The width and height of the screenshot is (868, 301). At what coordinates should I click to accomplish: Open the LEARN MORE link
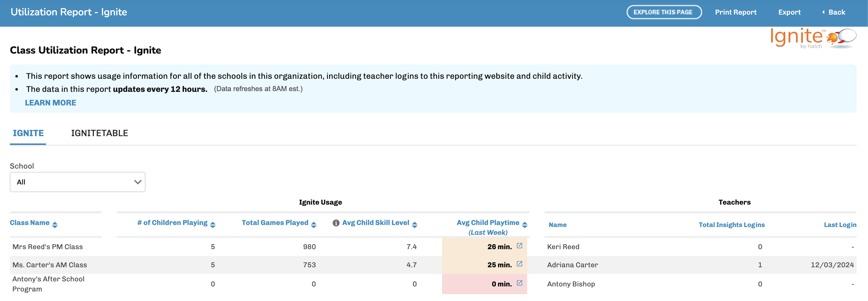51,103
